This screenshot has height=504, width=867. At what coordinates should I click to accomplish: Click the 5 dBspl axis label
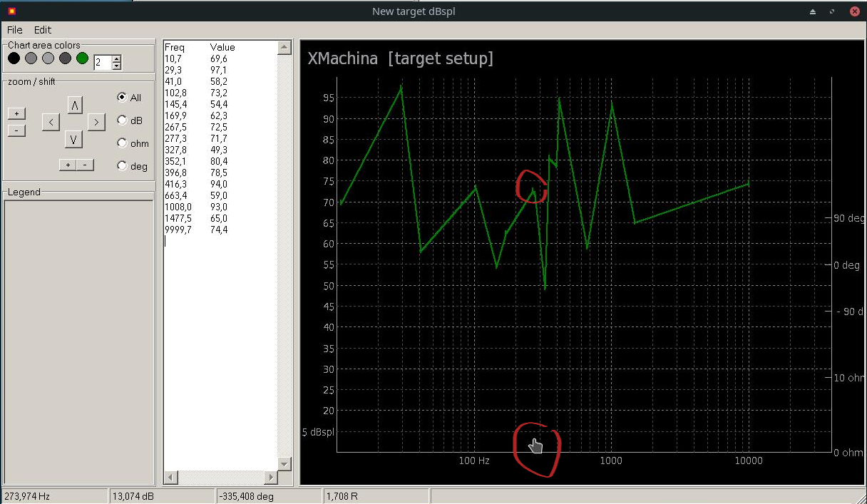pyautogui.click(x=318, y=431)
